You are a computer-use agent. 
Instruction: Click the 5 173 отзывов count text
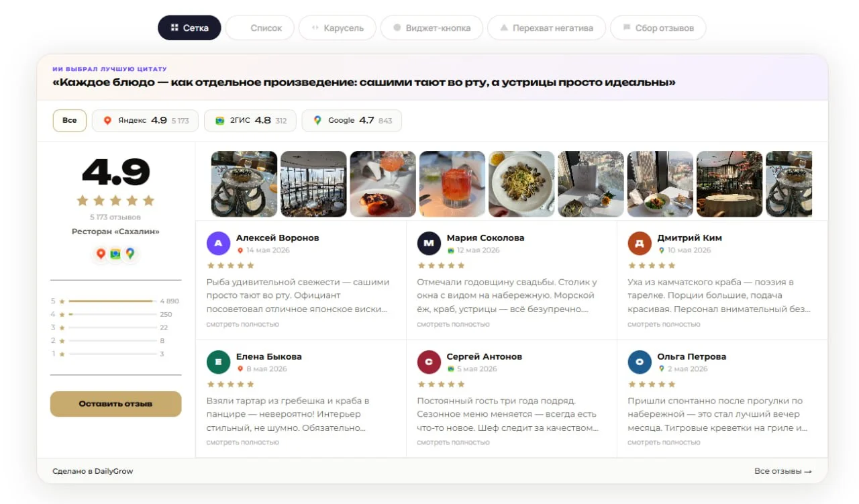pyautogui.click(x=115, y=217)
